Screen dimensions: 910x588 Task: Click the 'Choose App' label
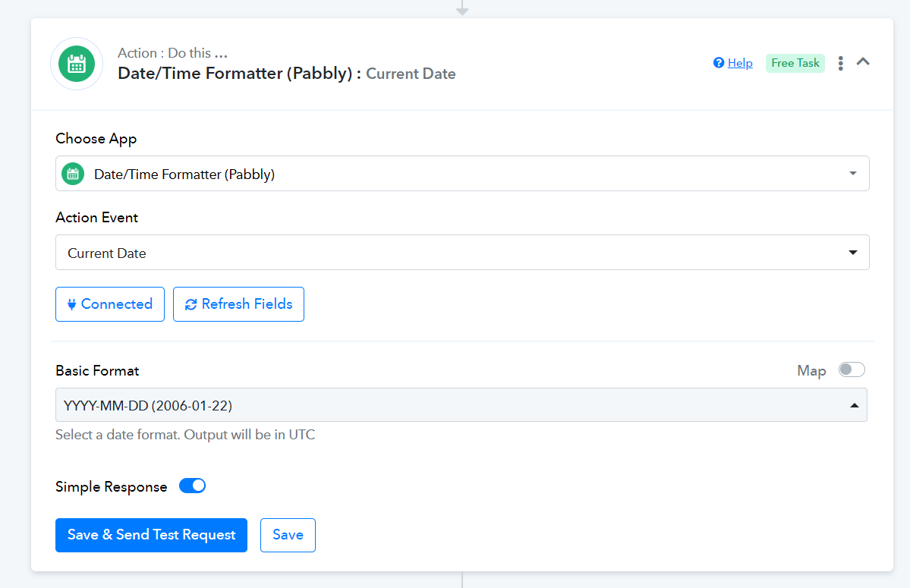coord(96,139)
